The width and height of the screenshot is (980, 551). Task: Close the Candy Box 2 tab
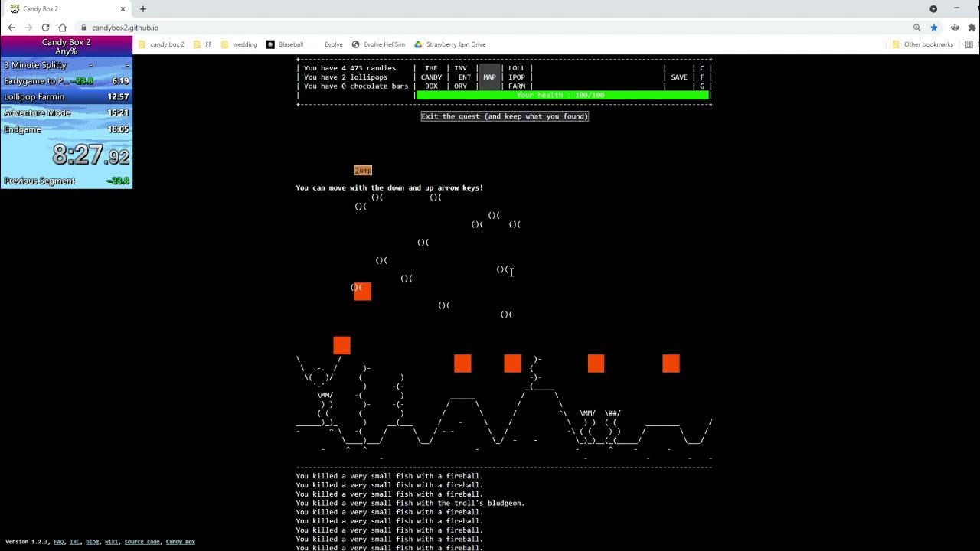click(122, 9)
